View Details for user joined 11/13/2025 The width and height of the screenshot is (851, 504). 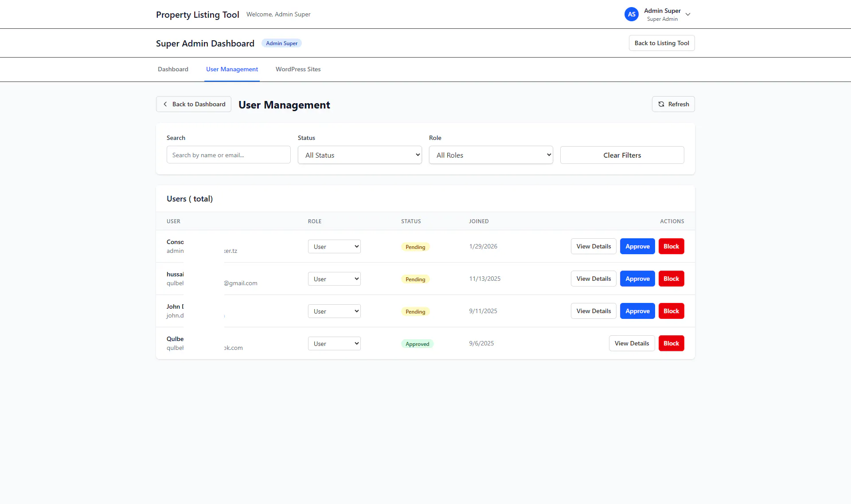[x=593, y=279]
